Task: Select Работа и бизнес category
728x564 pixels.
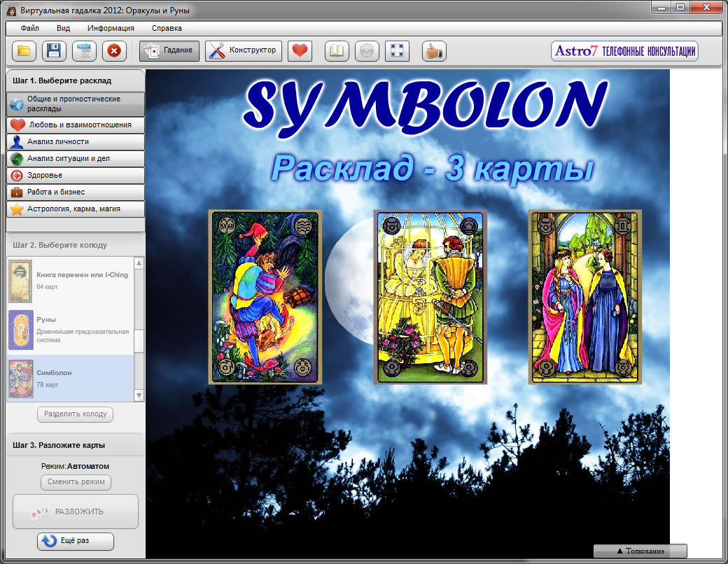Action: click(x=76, y=192)
